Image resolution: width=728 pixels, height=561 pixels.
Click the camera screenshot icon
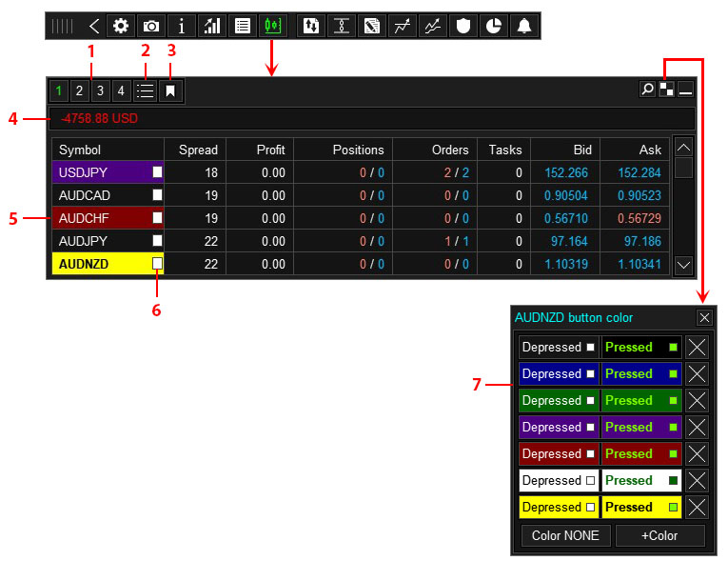(151, 26)
